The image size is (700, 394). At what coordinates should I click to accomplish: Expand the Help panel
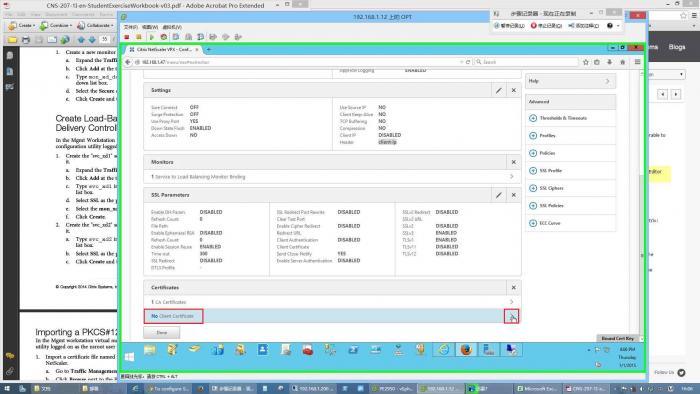tap(570, 81)
